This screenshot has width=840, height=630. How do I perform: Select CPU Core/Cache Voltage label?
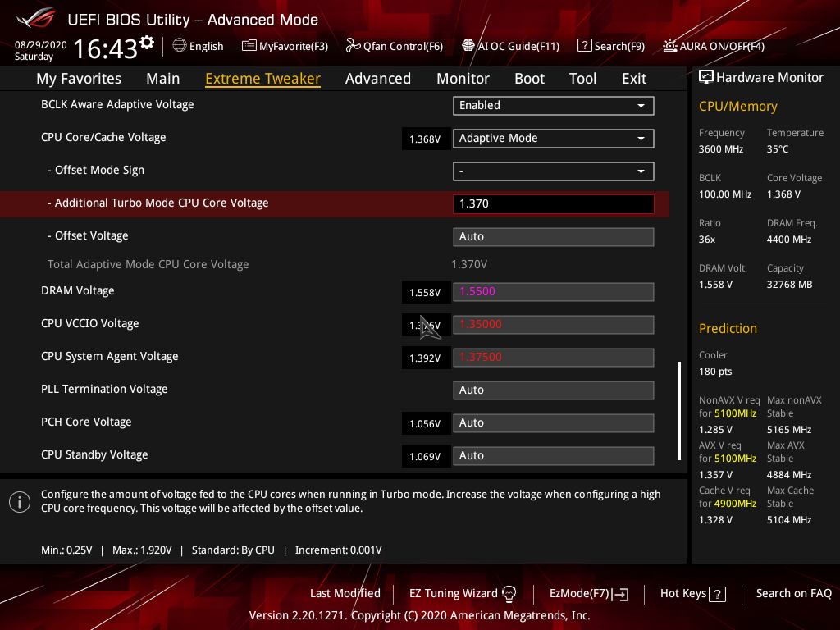click(103, 137)
